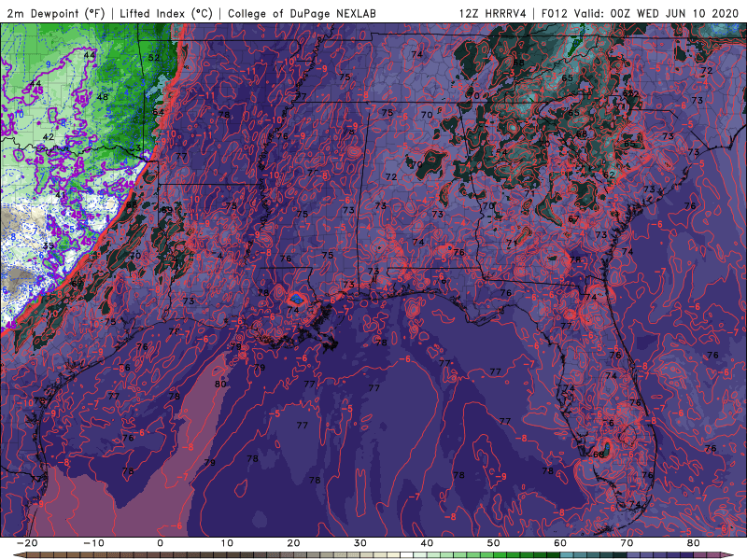Click the "F012 Valid: 00Z WED JUN 10 2020" text
The image size is (747, 560).
pos(640,13)
